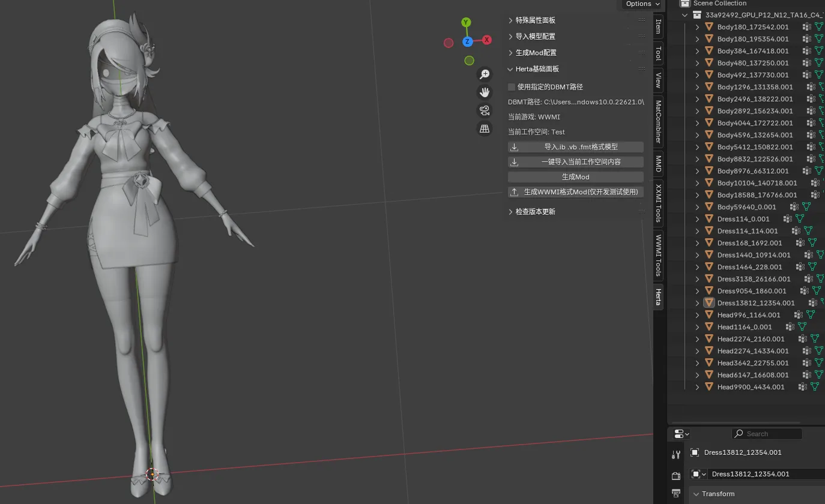Switch to the Tool sidebar tab
Screen dimensions: 825x504
[x=659, y=53]
